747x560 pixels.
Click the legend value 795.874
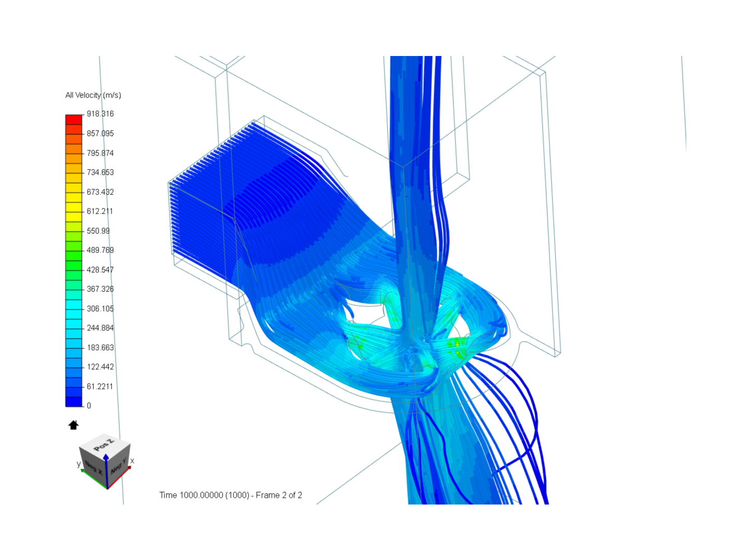(100, 153)
